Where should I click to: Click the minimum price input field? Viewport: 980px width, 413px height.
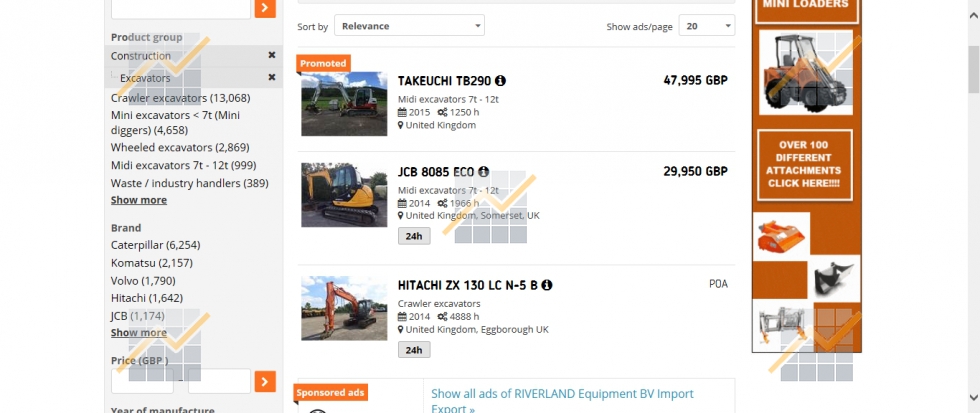142,381
